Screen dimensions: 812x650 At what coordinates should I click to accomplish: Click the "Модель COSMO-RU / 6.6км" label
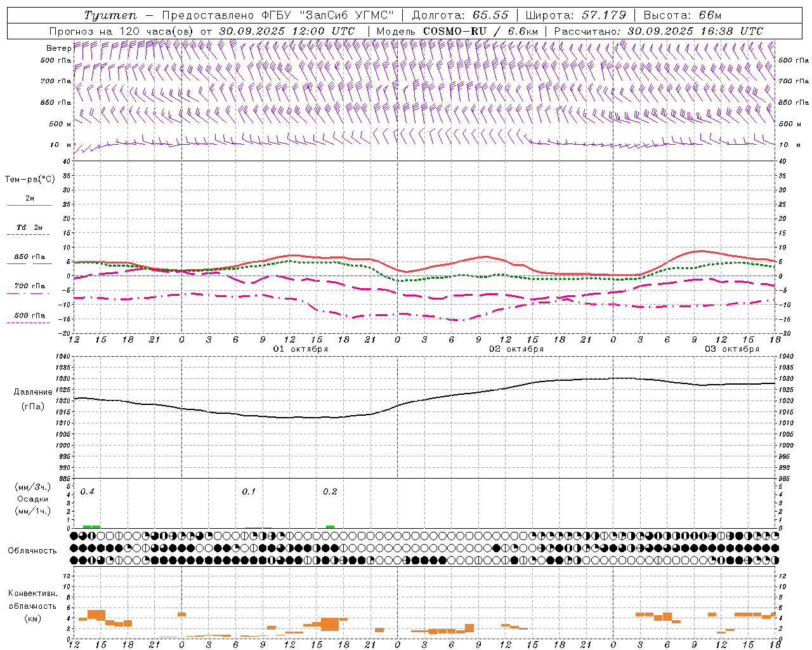point(457,31)
